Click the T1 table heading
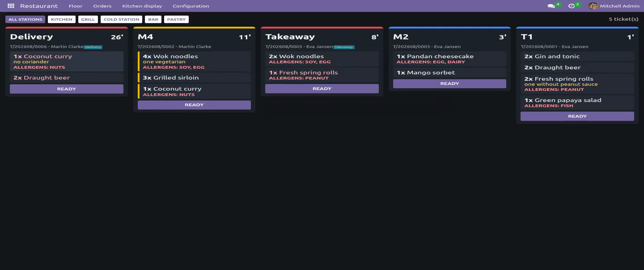 [527, 37]
